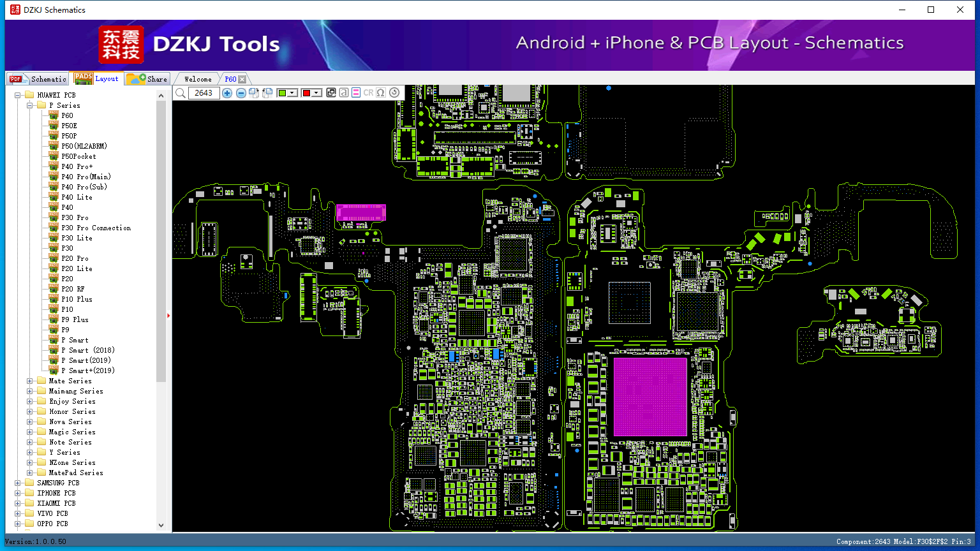The image size is (980, 551).
Task: Click the first rotate-board icon beside zoom out
Action: coord(254,93)
